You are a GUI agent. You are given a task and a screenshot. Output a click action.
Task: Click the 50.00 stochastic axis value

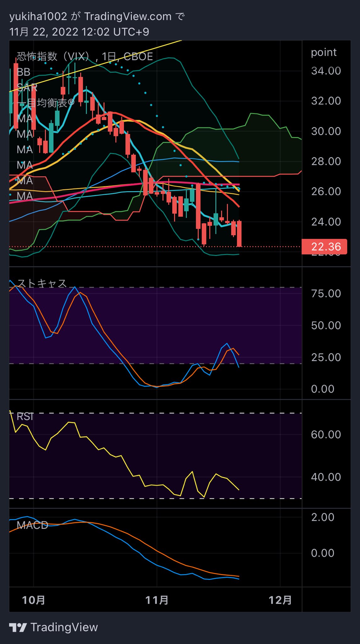pyautogui.click(x=326, y=325)
